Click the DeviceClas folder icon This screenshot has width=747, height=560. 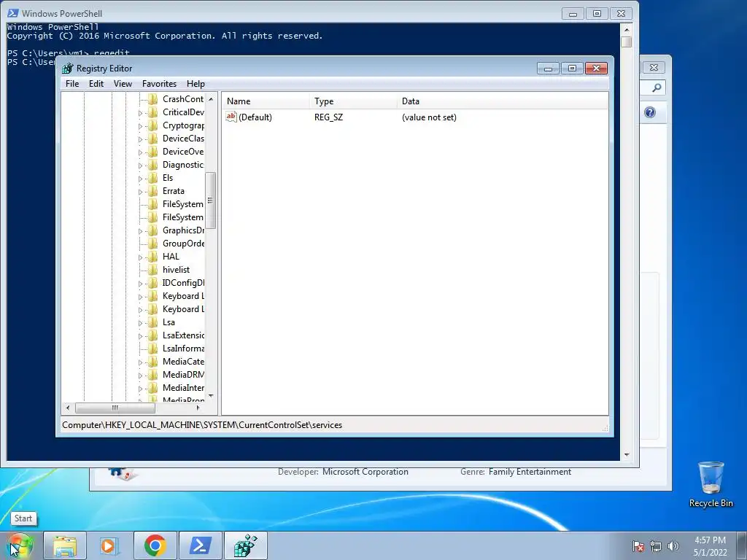[153, 139]
